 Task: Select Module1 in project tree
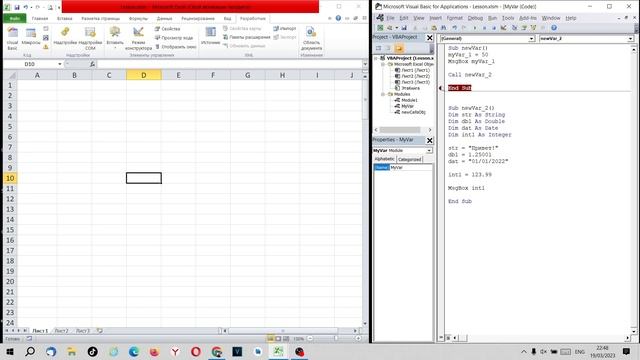[409, 100]
